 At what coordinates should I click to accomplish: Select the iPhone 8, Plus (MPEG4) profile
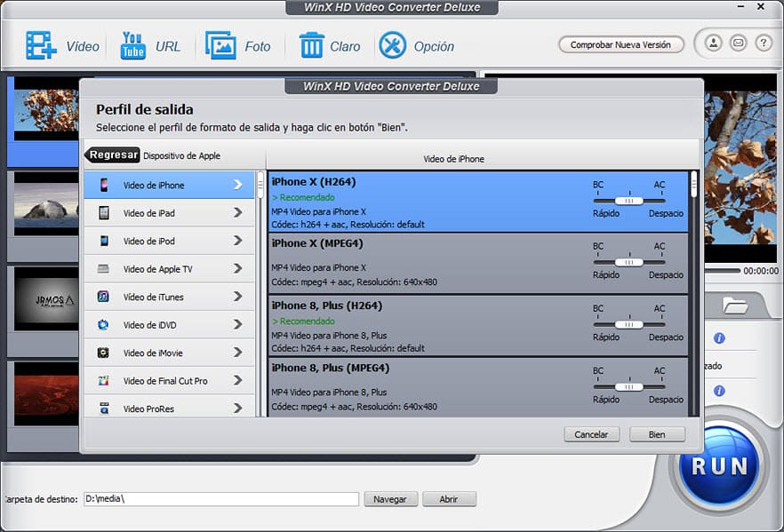tap(478, 387)
